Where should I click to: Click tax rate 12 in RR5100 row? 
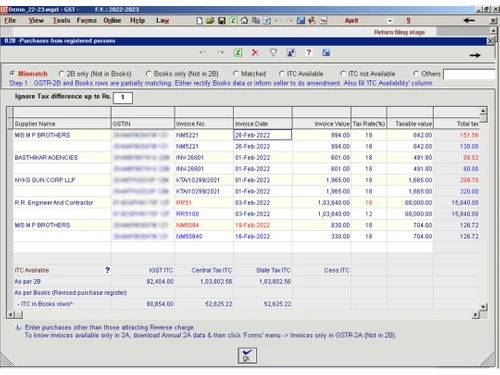point(368,214)
